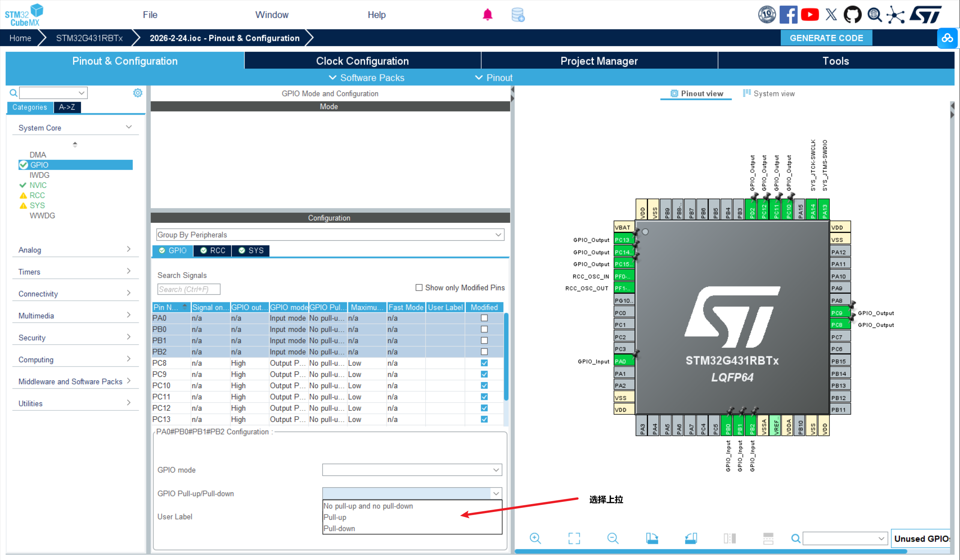Viewport: 960px width, 560px height.
Task: Enable Show only Modified Pins checkbox
Action: tap(419, 288)
